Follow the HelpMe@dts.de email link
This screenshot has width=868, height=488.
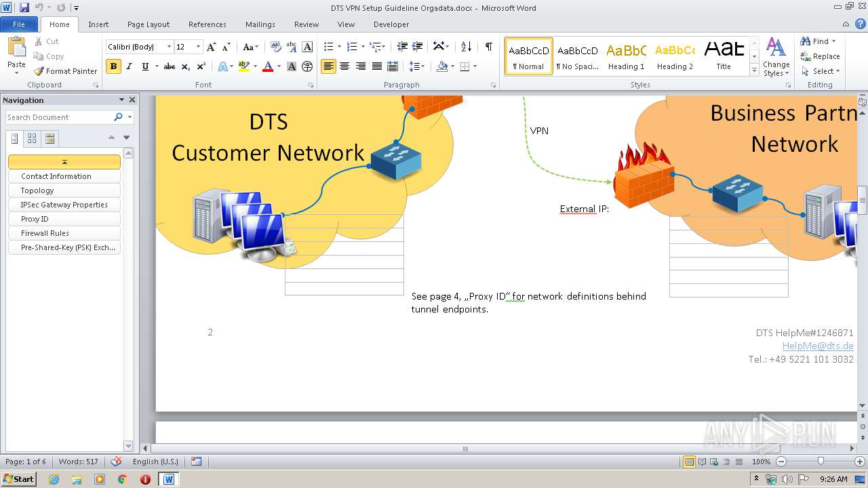[x=818, y=346]
